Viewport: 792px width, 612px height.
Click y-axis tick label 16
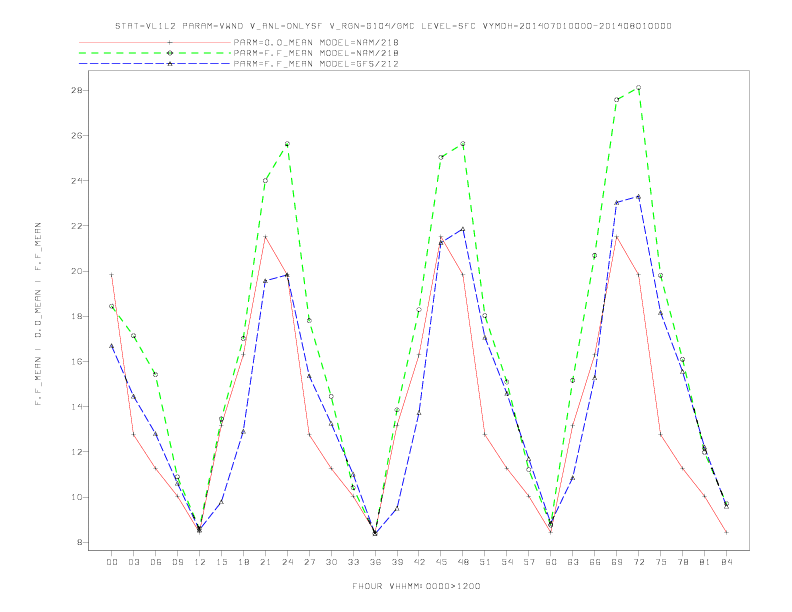coord(77,362)
